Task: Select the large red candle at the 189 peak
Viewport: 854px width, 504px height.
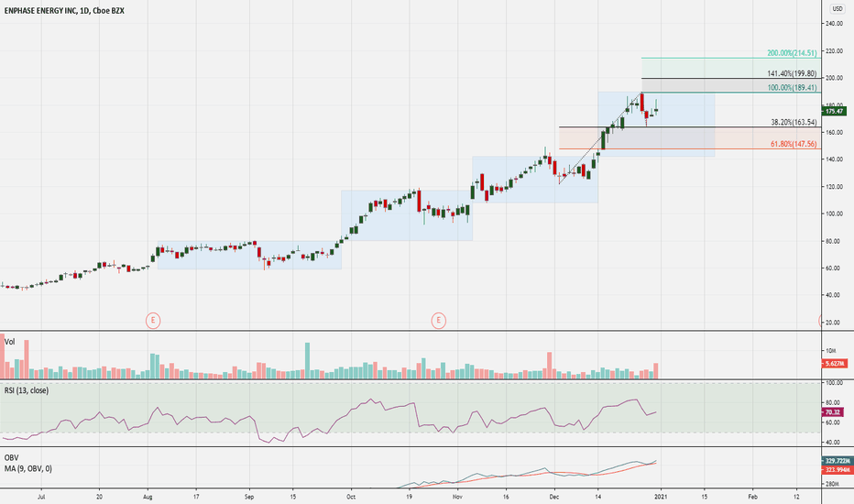Action: (x=642, y=103)
